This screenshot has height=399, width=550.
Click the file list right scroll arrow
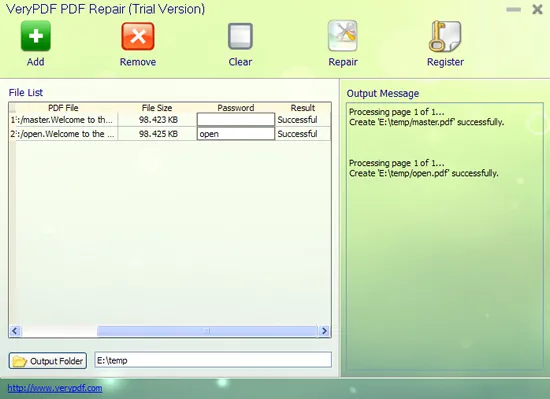(324, 331)
